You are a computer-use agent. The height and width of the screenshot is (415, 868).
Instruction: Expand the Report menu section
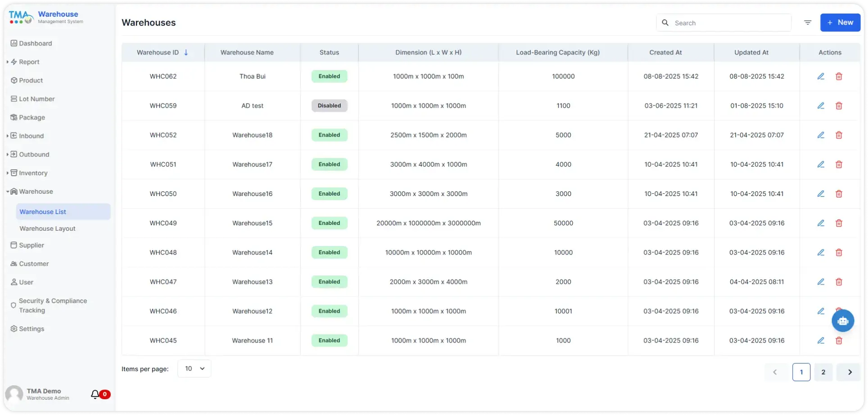click(29, 62)
